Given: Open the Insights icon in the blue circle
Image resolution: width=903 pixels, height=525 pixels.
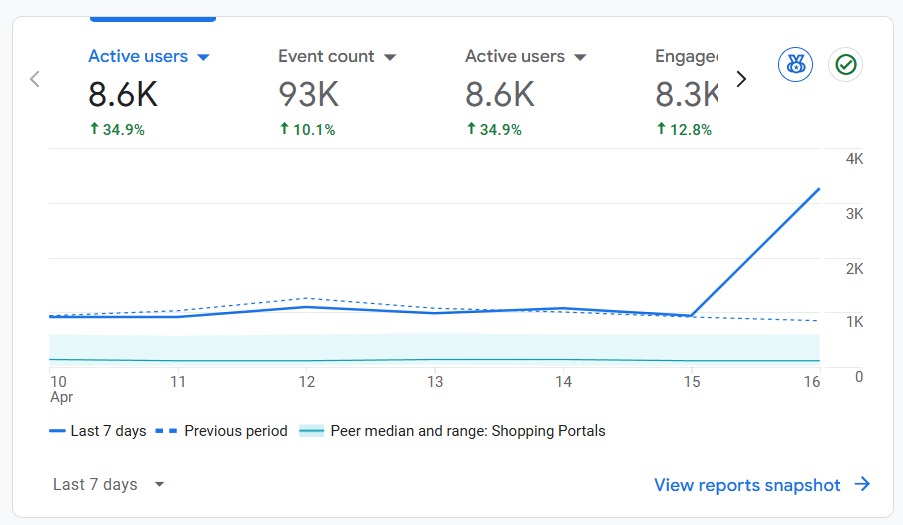Looking at the screenshot, I should click(795, 65).
